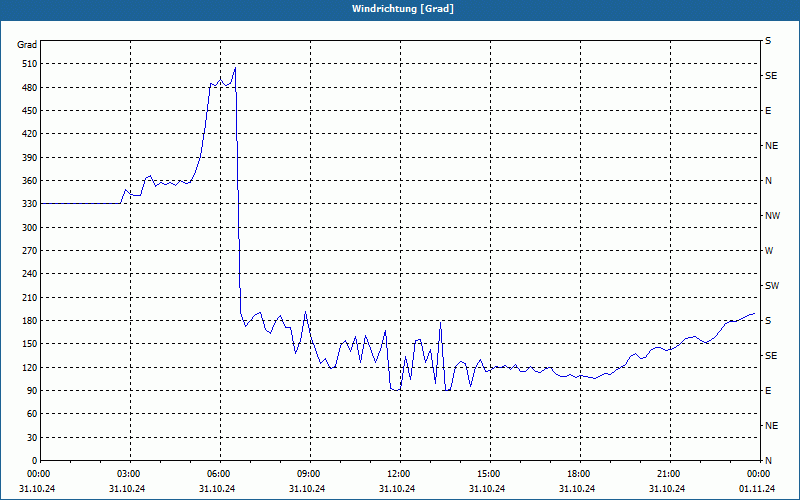The height and width of the screenshot is (500, 800).
Task: Select the 12:00 time axis label
Action: coord(397,474)
